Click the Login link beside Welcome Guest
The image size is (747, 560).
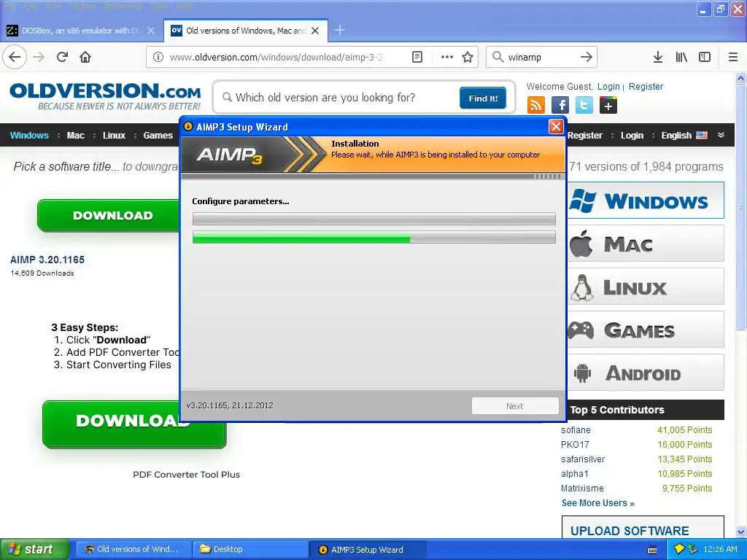pos(608,87)
